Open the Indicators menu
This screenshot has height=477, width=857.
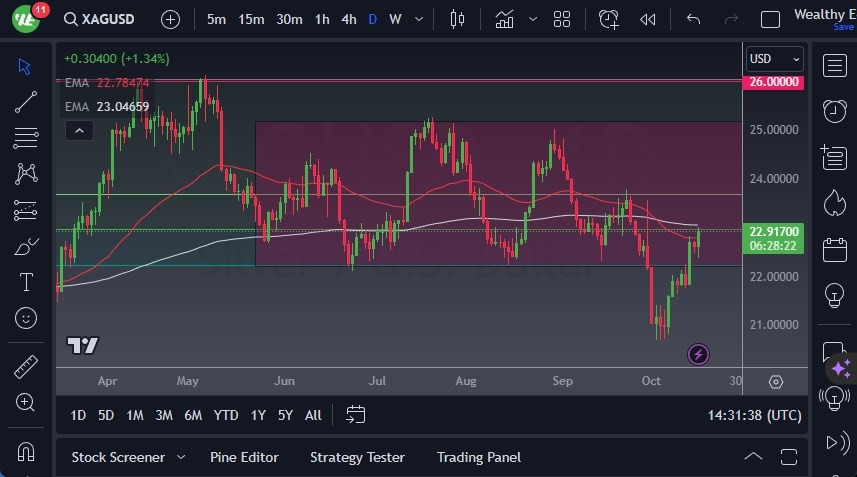tap(505, 19)
